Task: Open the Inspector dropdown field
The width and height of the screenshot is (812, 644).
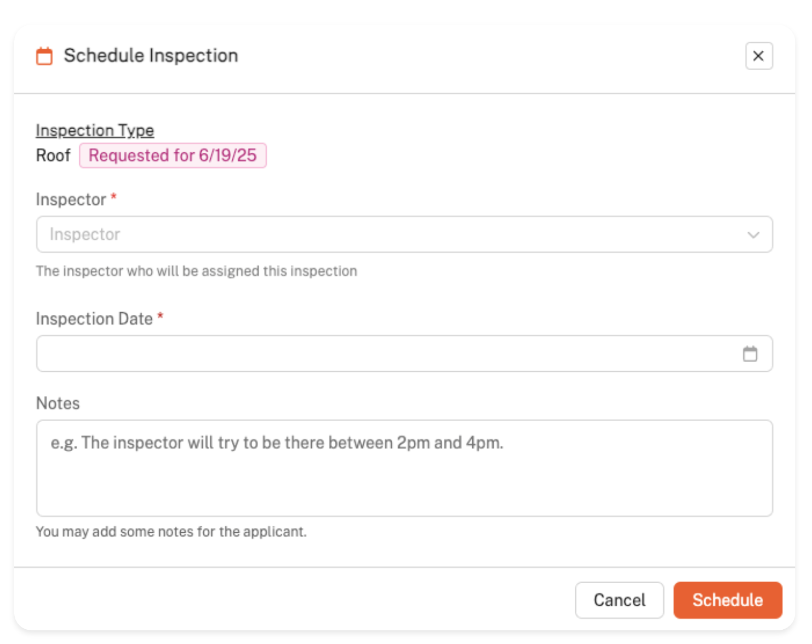Action: pos(384,234)
